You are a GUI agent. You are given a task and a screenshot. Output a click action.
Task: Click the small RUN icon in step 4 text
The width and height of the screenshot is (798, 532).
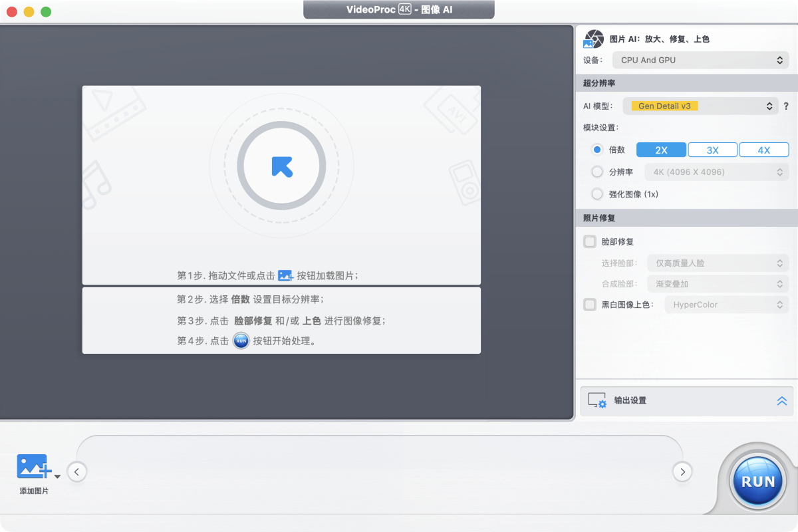click(x=240, y=341)
